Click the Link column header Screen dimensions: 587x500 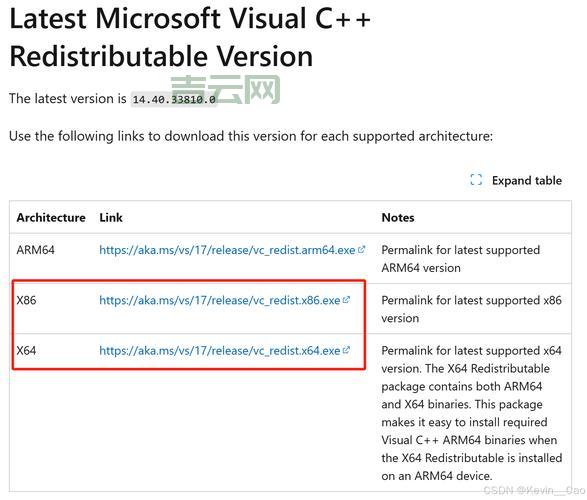(x=111, y=217)
